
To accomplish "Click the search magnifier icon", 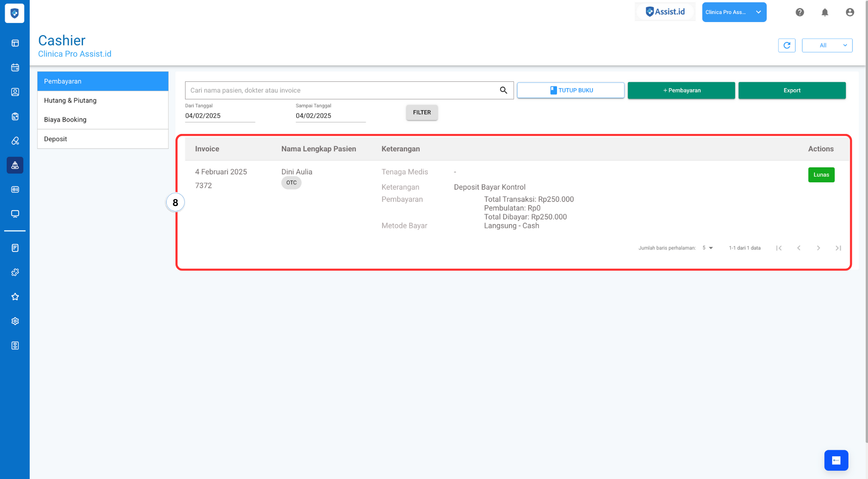I will [504, 90].
